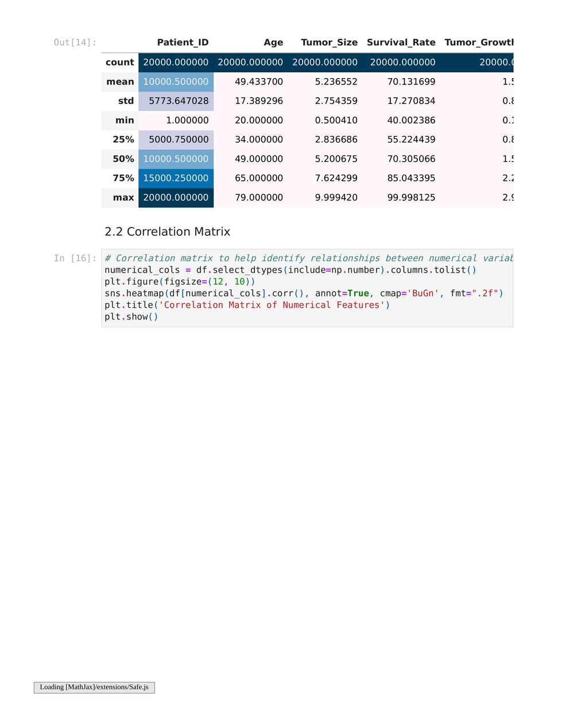Select the 25% row label
The image size is (562, 728).
[x=123, y=140]
